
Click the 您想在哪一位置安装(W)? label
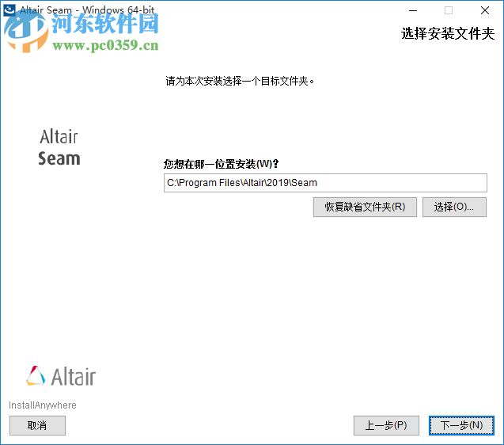click(222, 164)
